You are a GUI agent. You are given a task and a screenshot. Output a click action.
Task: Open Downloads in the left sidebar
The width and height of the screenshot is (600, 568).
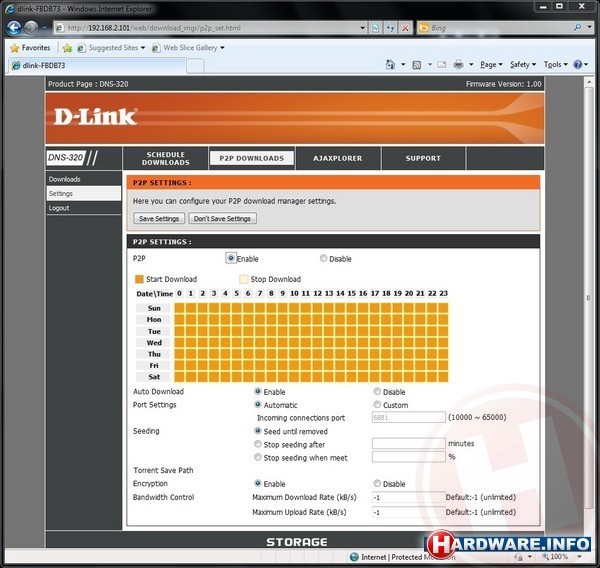(83, 179)
